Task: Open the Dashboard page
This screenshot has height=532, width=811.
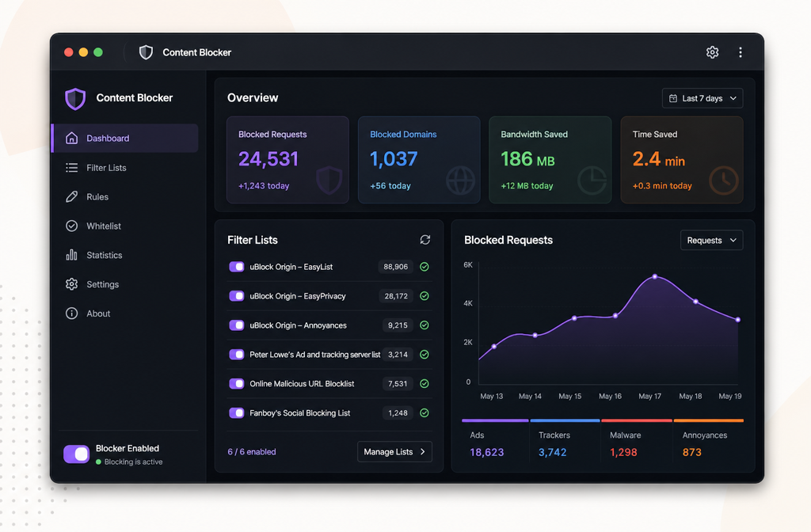Action: tap(124, 138)
